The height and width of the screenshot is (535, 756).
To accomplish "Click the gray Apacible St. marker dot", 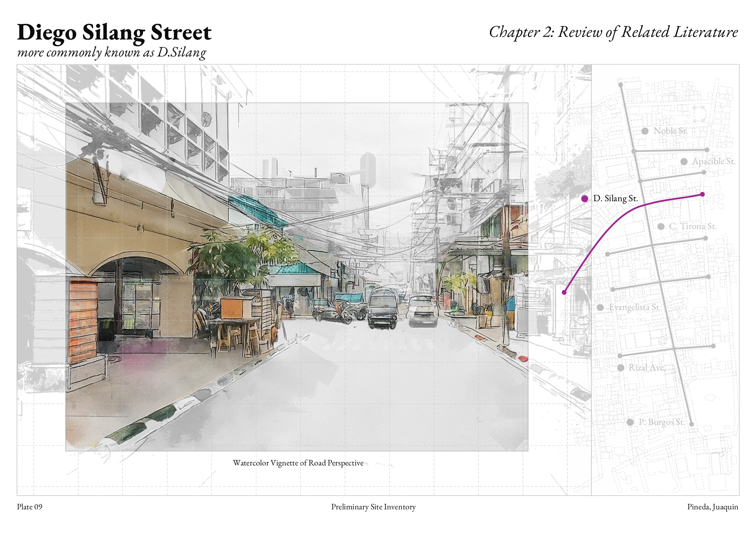I will coord(684,162).
